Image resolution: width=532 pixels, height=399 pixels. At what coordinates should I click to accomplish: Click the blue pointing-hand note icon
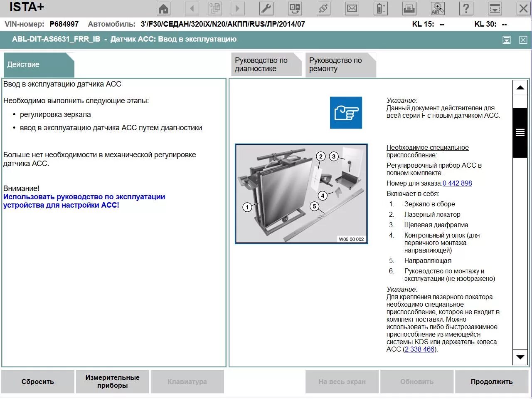tap(346, 113)
